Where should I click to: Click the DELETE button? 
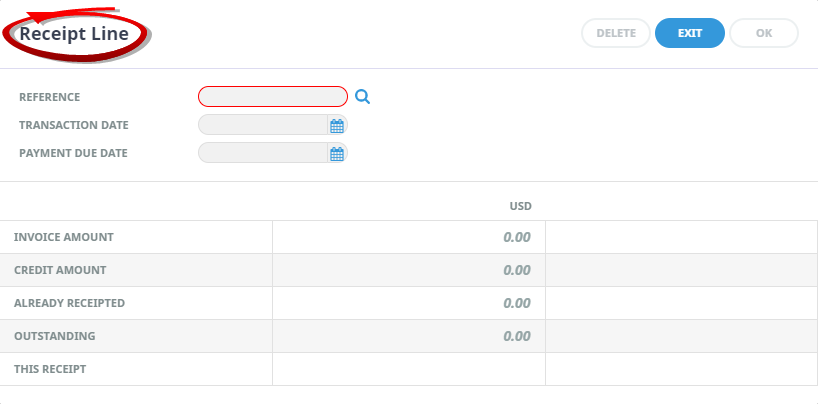(616, 33)
